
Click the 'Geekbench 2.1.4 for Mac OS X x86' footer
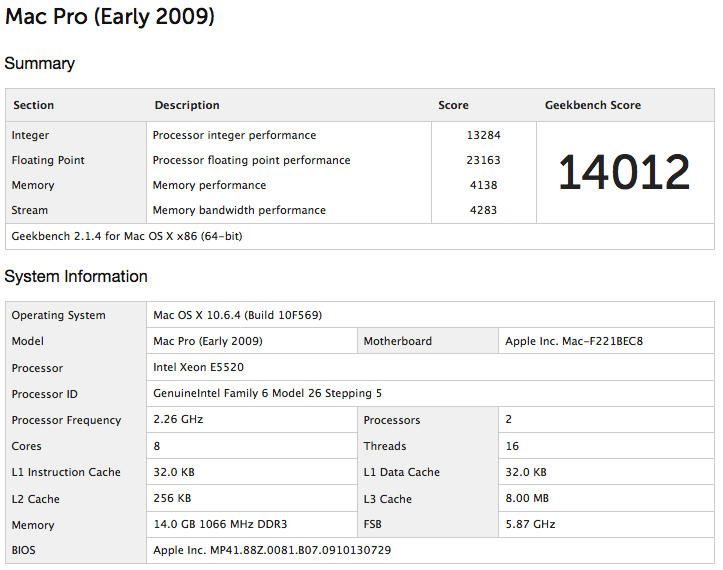point(127,236)
